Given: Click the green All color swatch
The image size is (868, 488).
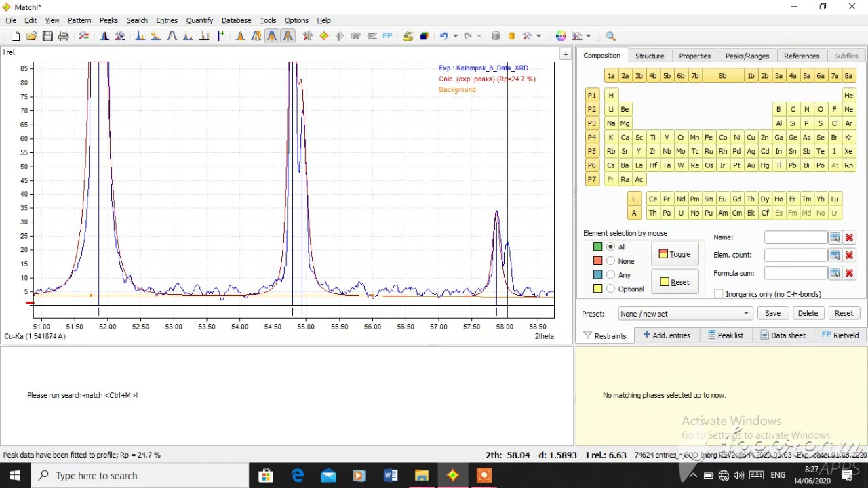Looking at the screenshot, I should pos(597,247).
